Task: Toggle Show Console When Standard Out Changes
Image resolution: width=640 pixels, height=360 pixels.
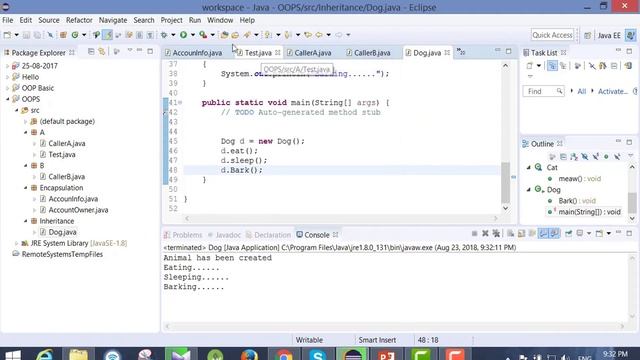Action: (x=543, y=233)
